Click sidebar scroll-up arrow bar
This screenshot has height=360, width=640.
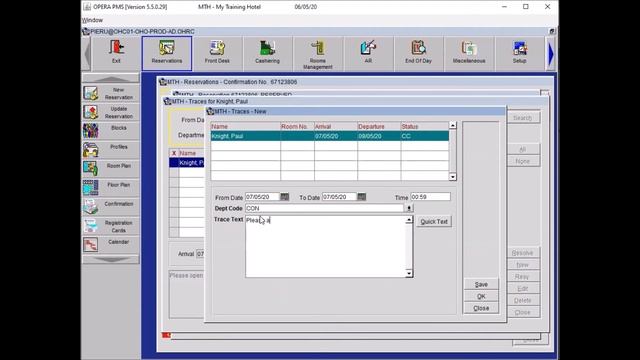tap(111, 78)
